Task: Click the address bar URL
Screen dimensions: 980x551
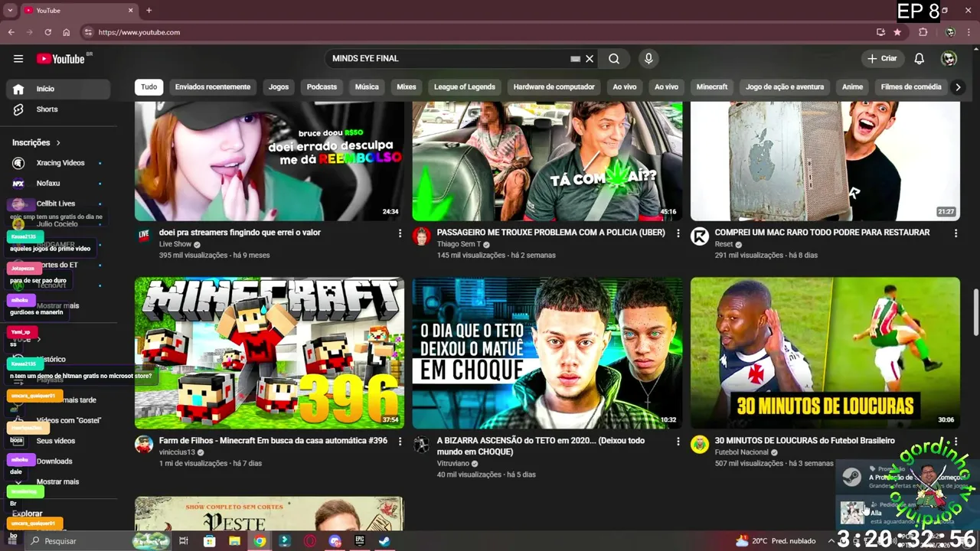Action: click(139, 32)
